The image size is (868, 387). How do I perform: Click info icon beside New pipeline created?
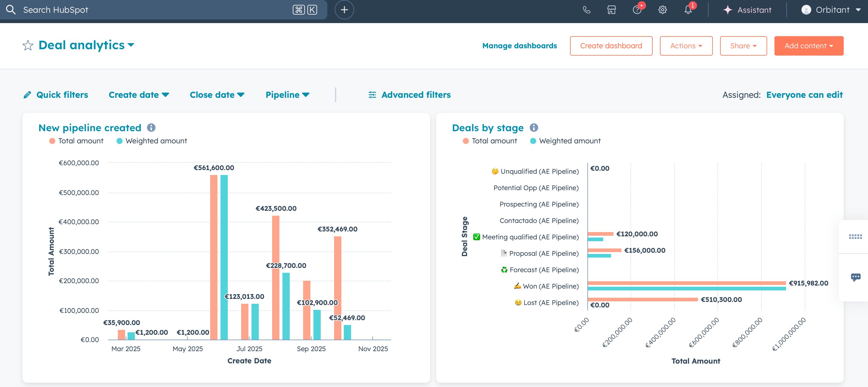click(x=151, y=128)
